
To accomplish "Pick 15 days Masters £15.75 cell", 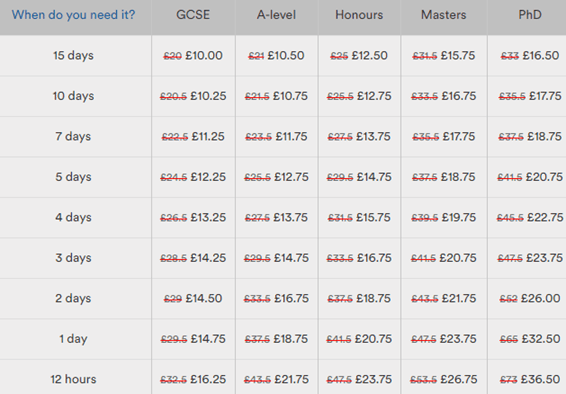I will [x=444, y=56].
